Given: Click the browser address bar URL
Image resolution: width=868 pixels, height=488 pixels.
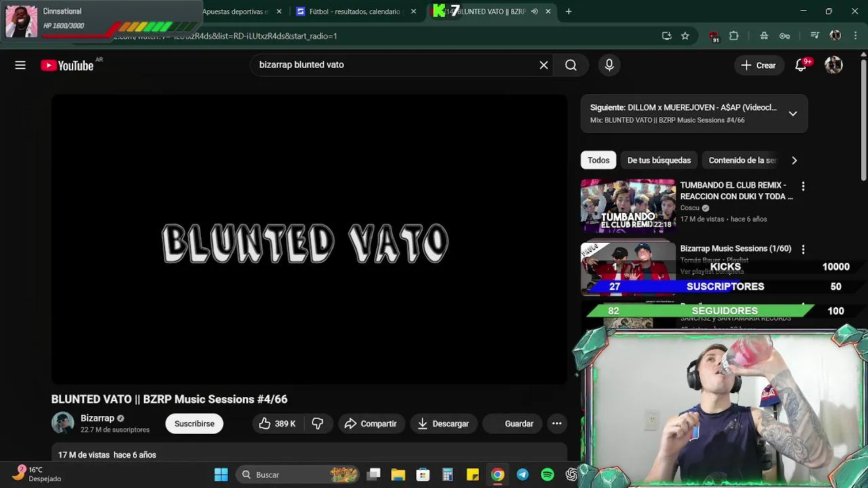Looking at the screenshot, I should coord(380,36).
